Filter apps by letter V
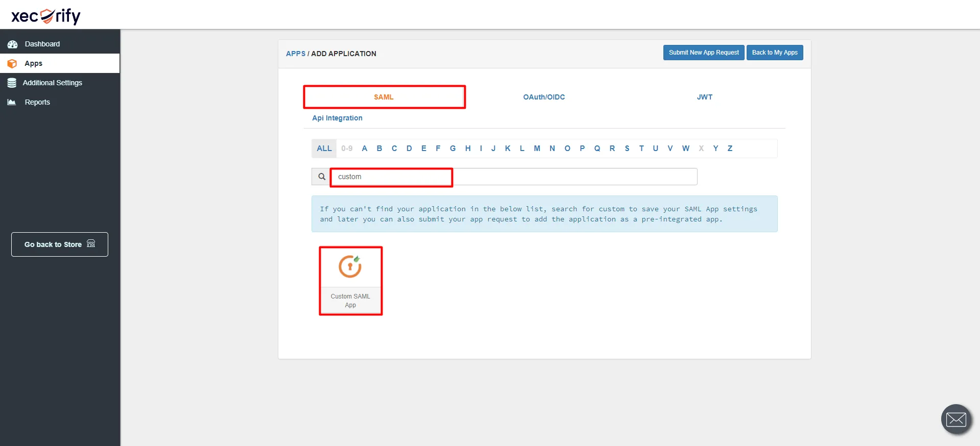 [x=670, y=148]
